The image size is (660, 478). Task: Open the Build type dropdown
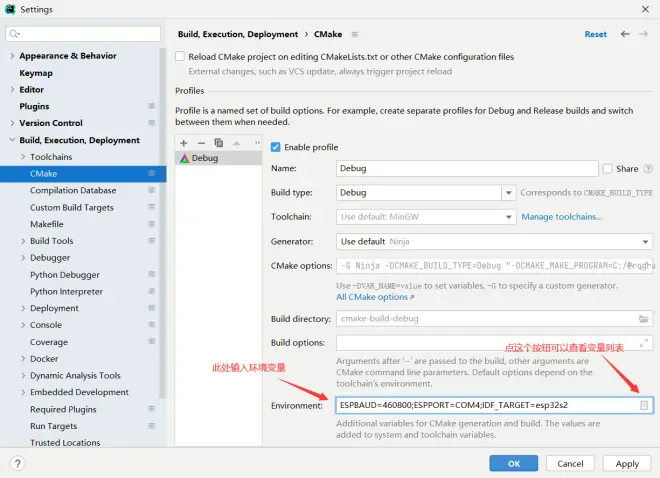point(508,193)
